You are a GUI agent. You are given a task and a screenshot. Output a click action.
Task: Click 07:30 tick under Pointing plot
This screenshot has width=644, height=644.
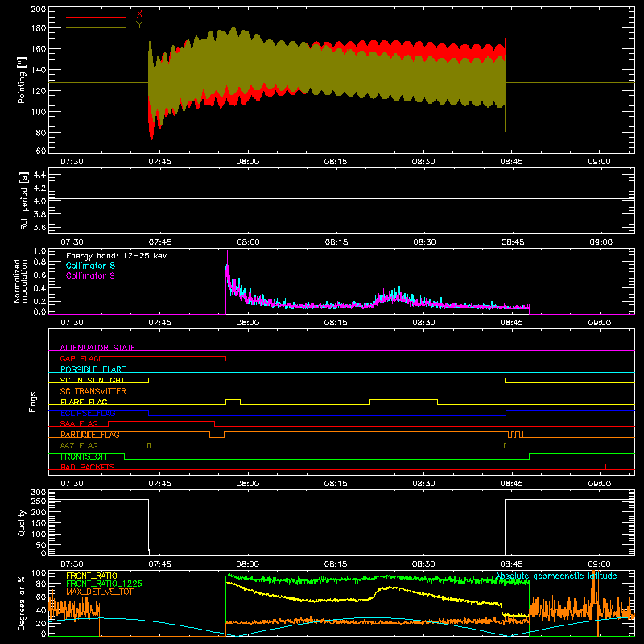point(72,162)
